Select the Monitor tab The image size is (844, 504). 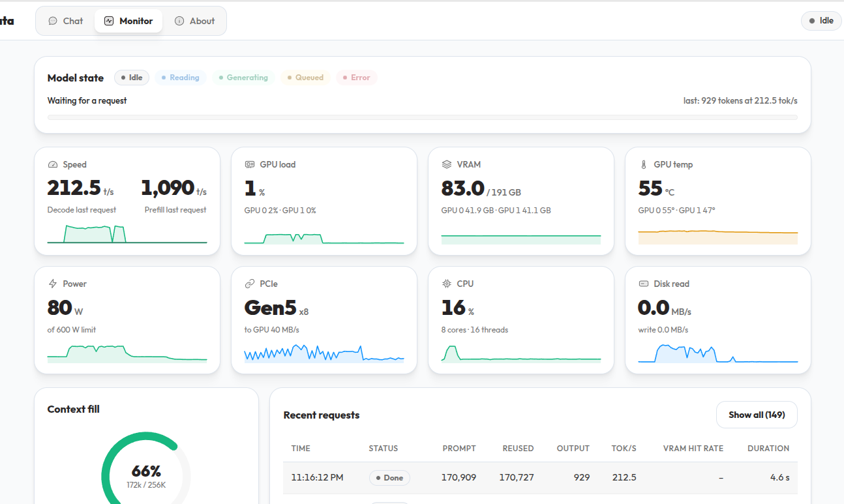(x=128, y=21)
